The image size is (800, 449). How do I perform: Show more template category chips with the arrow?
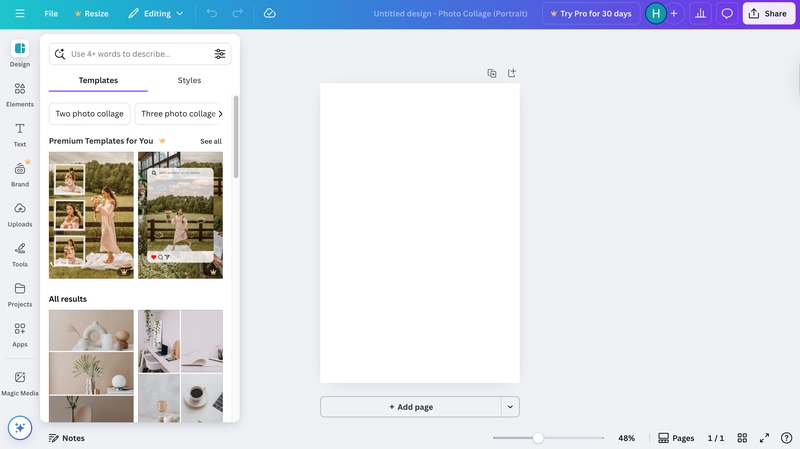coord(220,114)
